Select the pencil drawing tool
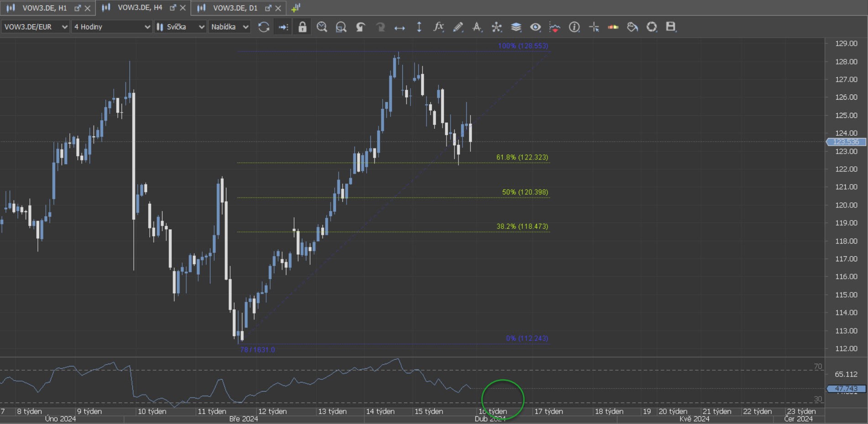The width and height of the screenshot is (868, 424). point(458,27)
